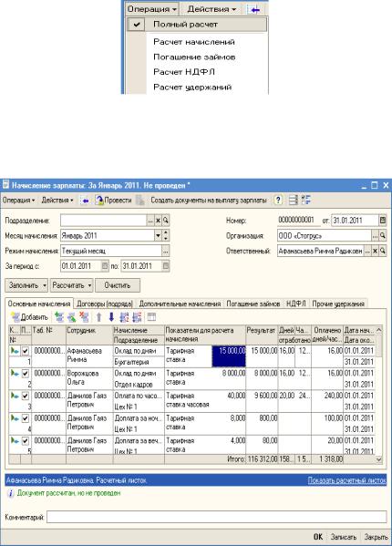This screenshot has width=392, height=546.
Task: Open help via the question mark icon
Action: click(x=278, y=201)
